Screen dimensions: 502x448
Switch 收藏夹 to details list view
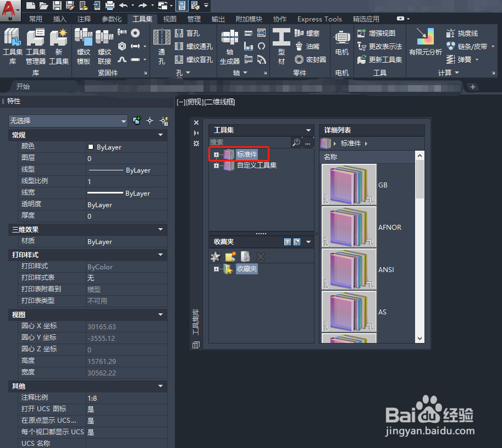click(x=287, y=242)
